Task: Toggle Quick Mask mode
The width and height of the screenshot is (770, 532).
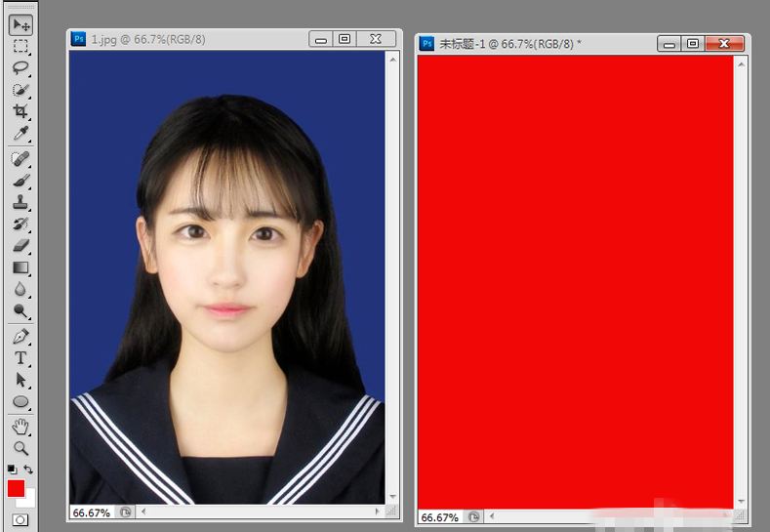Action: click(x=20, y=520)
